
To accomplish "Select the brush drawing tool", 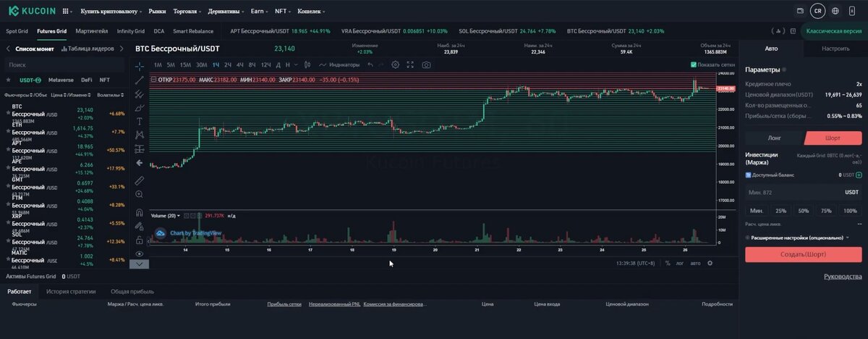I will coord(140,107).
